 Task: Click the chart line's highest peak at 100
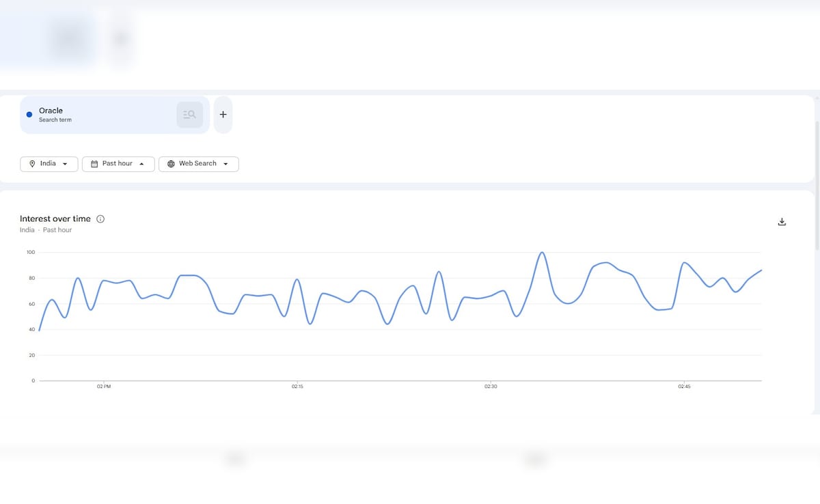tap(542, 253)
